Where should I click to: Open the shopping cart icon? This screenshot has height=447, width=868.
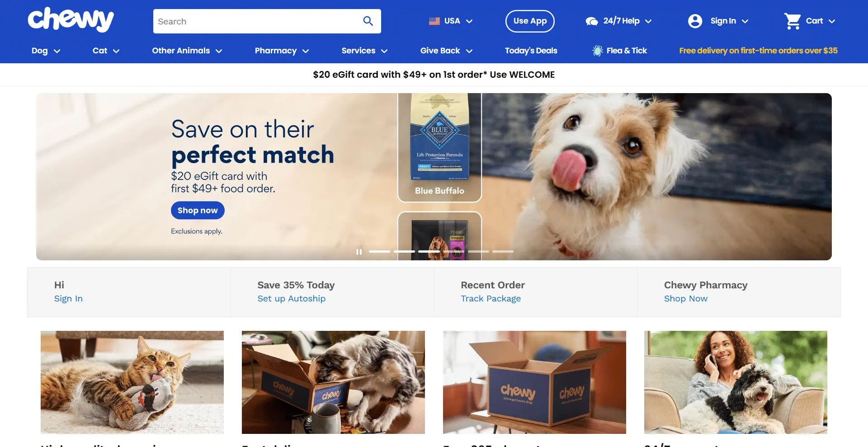pyautogui.click(x=793, y=21)
